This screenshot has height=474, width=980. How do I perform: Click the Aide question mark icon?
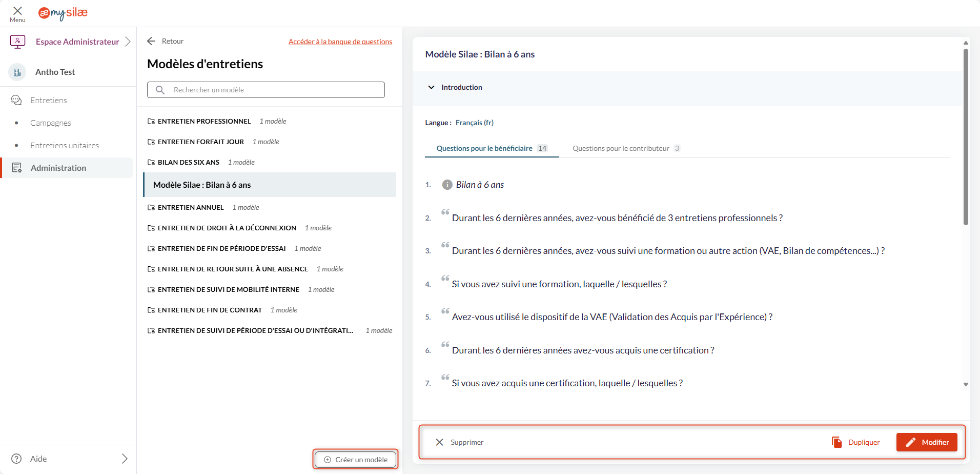[16, 459]
